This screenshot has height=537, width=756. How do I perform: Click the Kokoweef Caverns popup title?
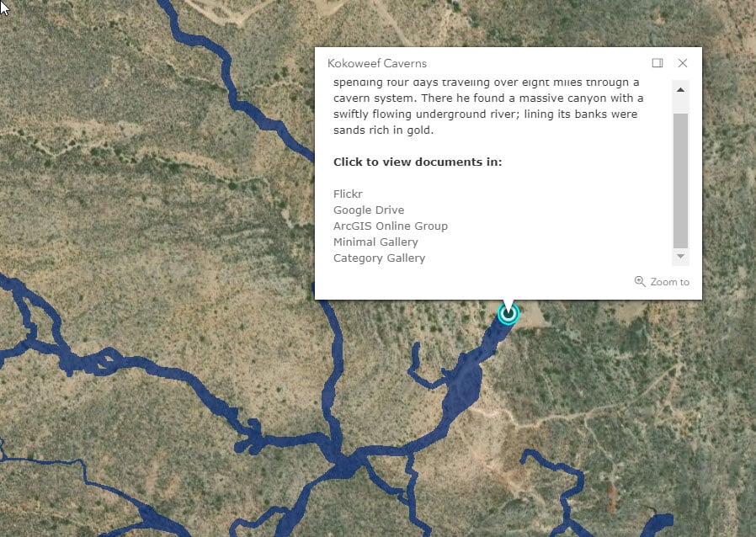(376, 63)
